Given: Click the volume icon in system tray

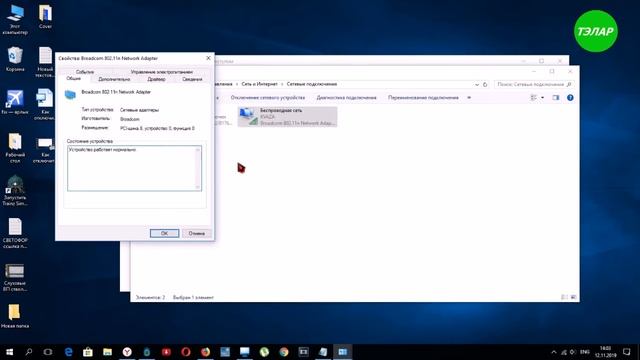Looking at the screenshot, I should (x=573, y=352).
